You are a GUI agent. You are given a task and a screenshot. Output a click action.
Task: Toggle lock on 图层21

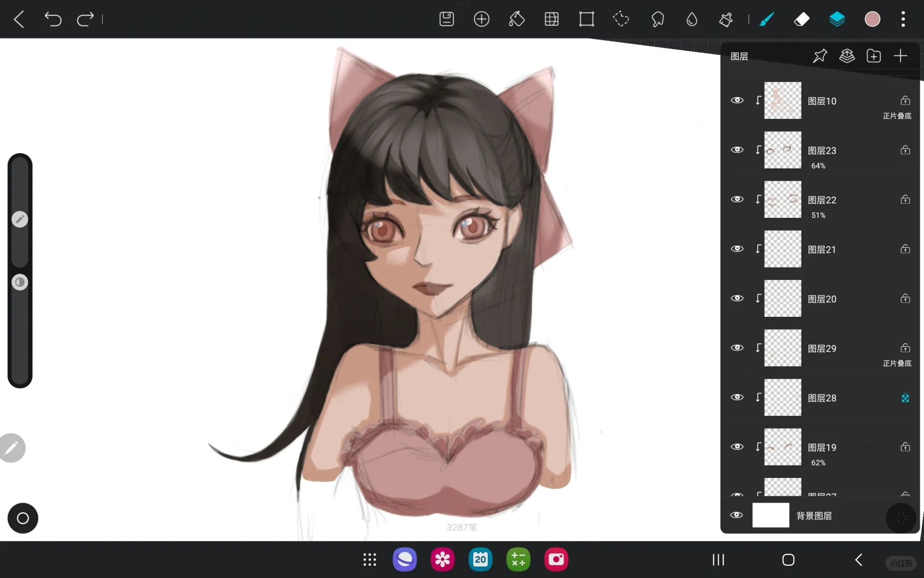905,249
